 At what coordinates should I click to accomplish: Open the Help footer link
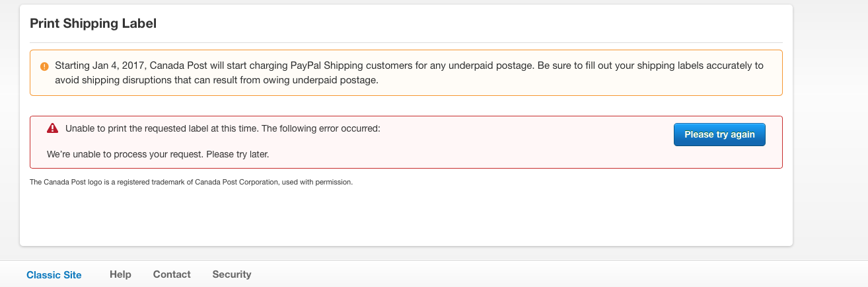[x=120, y=274]
